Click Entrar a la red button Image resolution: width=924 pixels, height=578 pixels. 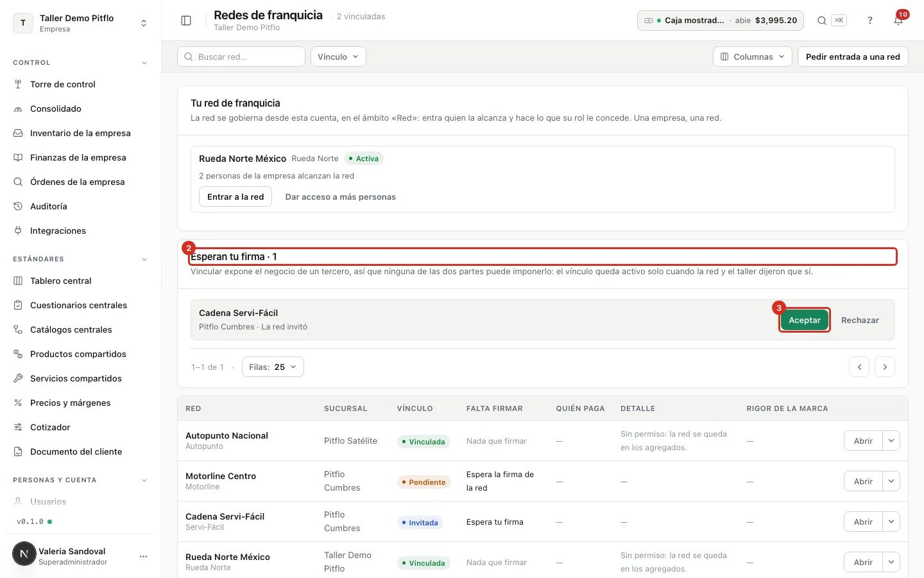point(235,197)
